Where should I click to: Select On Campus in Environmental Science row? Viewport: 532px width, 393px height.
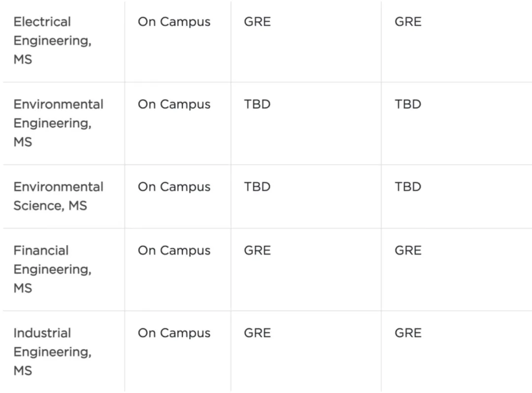click(x=174, y=187)
